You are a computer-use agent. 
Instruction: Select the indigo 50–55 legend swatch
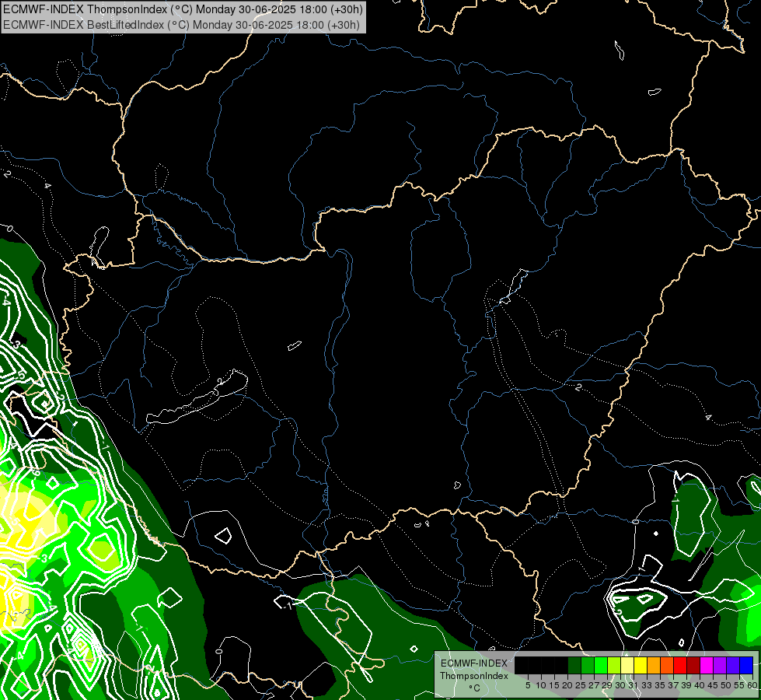(x=733, y=665)
